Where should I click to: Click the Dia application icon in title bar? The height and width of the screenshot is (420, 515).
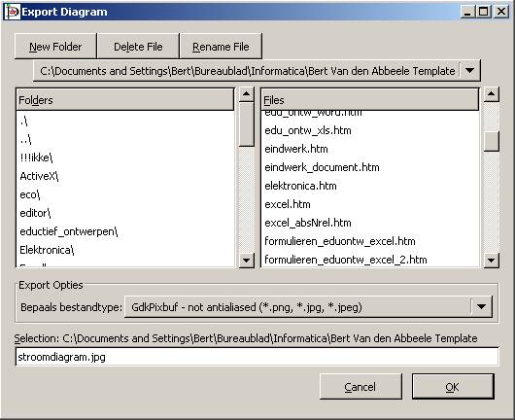tap(13, 12)
